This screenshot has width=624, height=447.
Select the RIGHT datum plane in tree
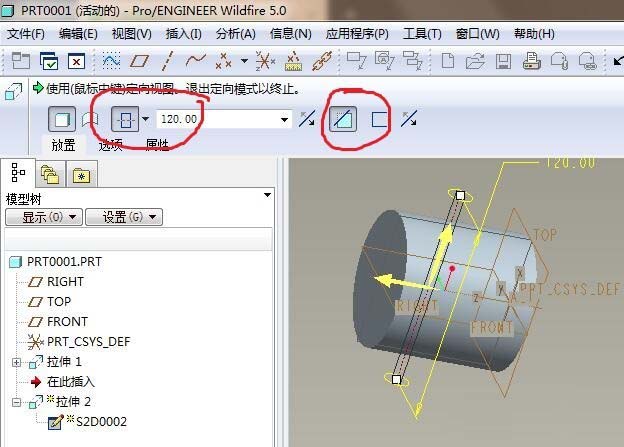pyautogui.click(x=56, y=282)
